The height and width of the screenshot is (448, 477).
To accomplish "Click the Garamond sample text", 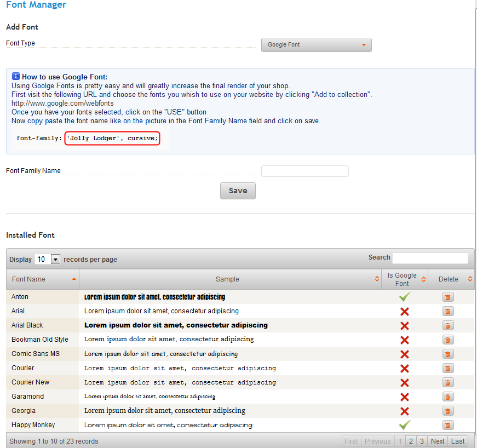I will pyautogui.click(x=150, y=397).
